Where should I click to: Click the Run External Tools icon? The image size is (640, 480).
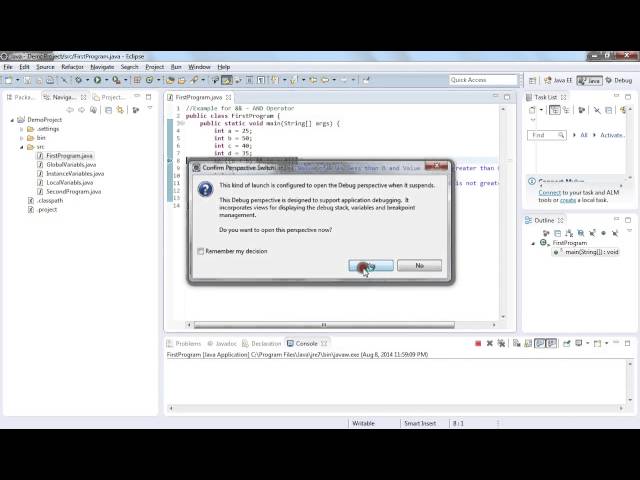pos(116,80)
